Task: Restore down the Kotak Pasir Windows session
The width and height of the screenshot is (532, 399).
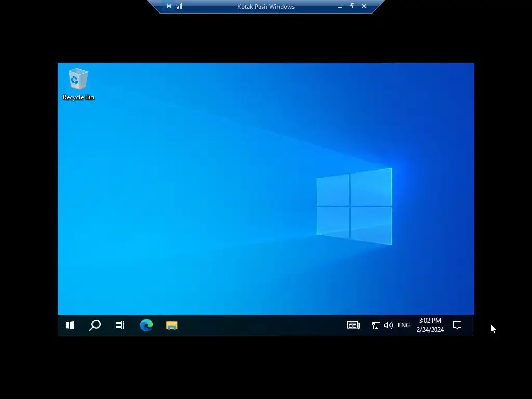Action: click(x=352, y=6)
